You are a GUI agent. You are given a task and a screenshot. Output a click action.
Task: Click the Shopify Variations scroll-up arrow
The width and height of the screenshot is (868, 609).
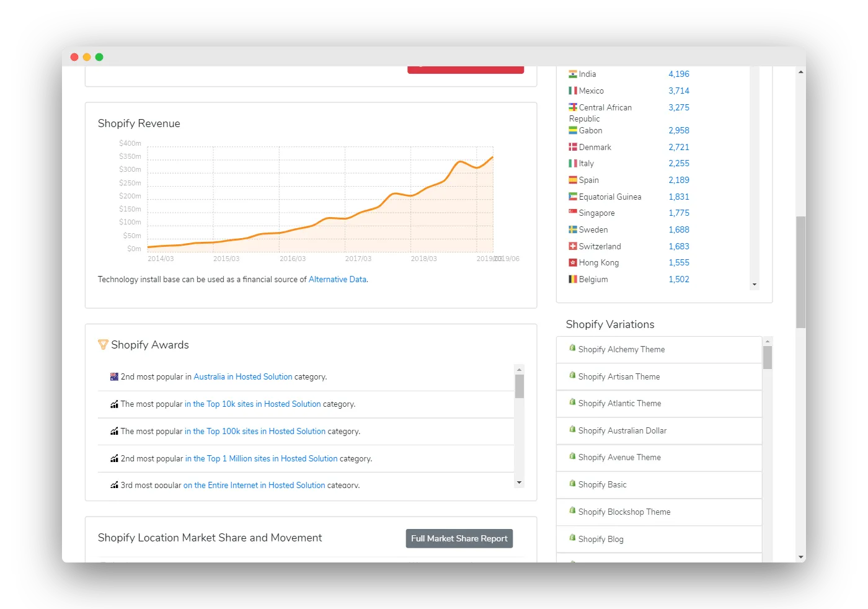point(768,342)
